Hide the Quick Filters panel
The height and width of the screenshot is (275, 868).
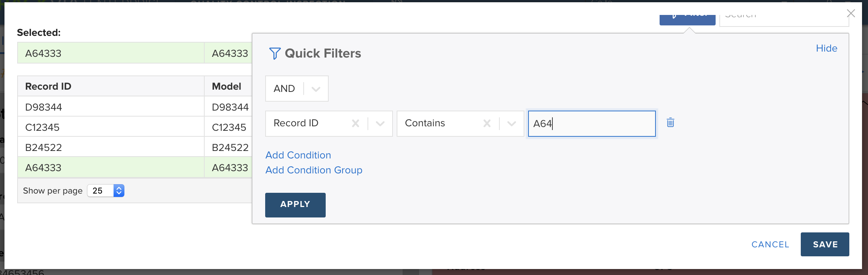point(827,48)
